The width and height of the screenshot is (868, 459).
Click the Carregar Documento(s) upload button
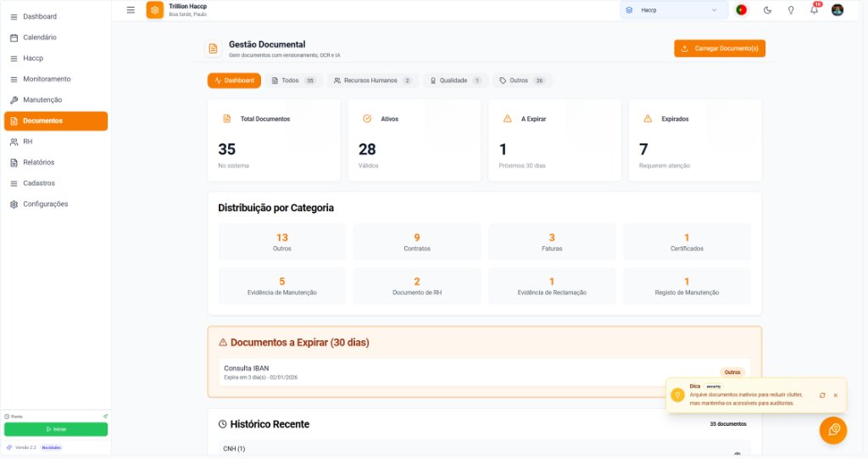tap(720, 48)
